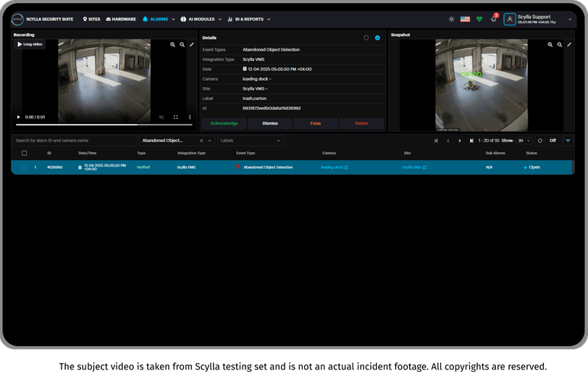
Task: Zoom out on the snapshot image
Action: point(560,44)
